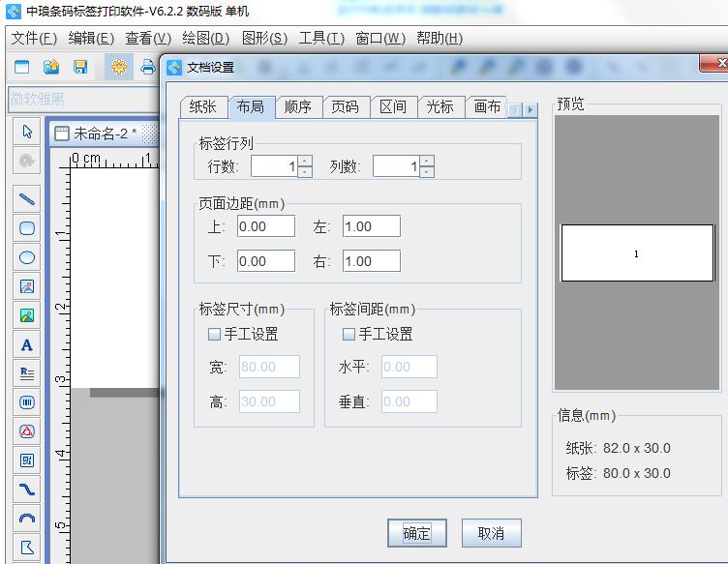Open the 绘图(D) menu
This screenshot has width=728, height=564.
click(205, 39)
